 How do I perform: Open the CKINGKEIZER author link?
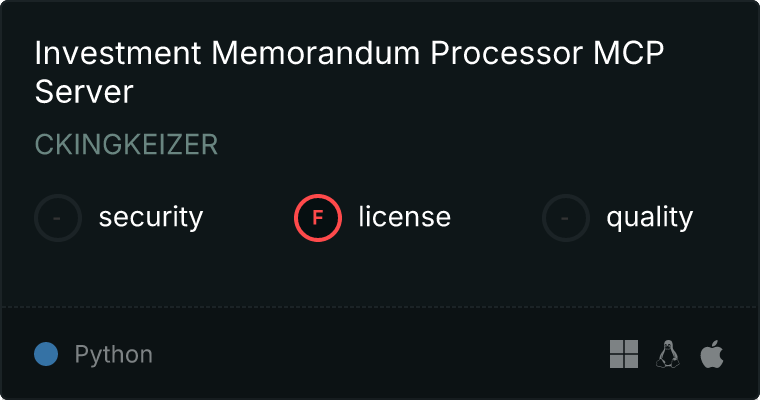tap(127, 144)
